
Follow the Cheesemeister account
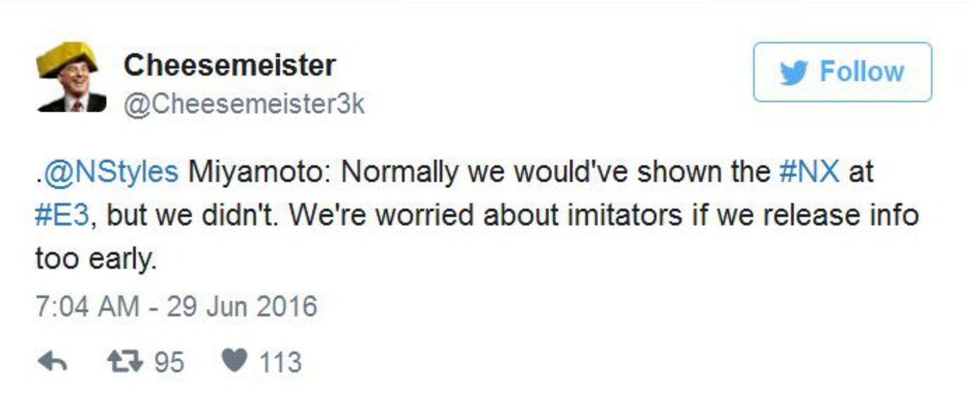point(843,72)
